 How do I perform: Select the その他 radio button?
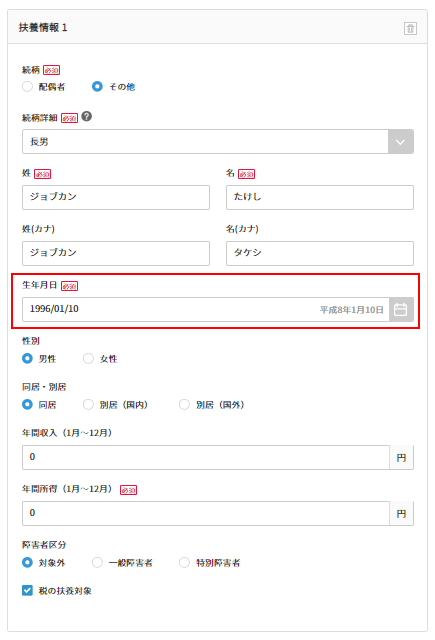pos(97,87)
